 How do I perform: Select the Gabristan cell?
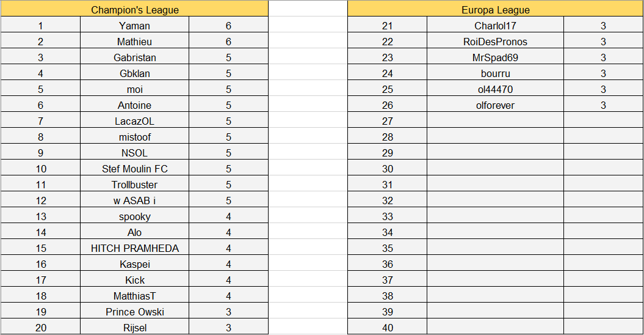pos(134,57)
